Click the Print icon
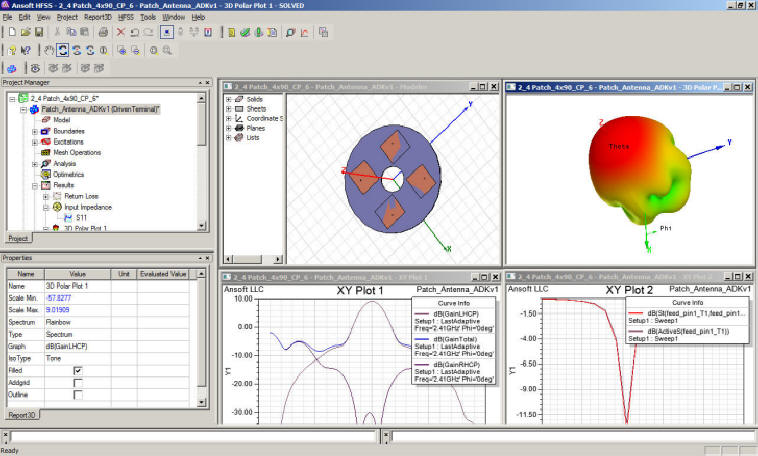 tap(103, 32)
